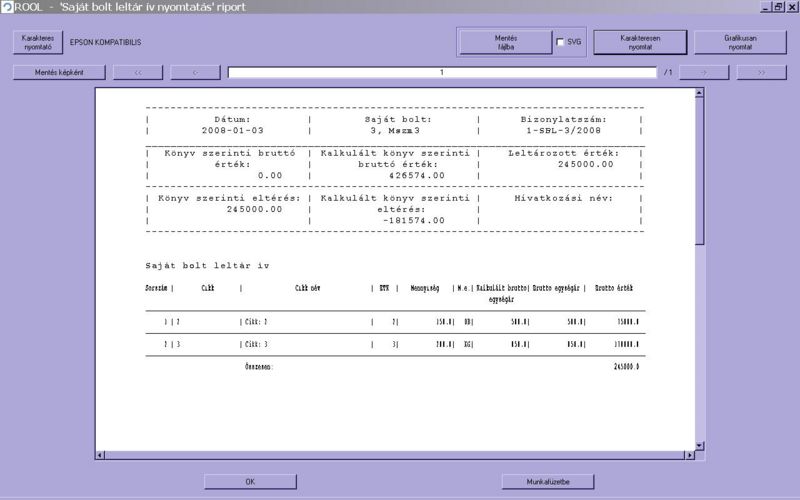
Task: Click the page number input field
Action: point(441,72)
